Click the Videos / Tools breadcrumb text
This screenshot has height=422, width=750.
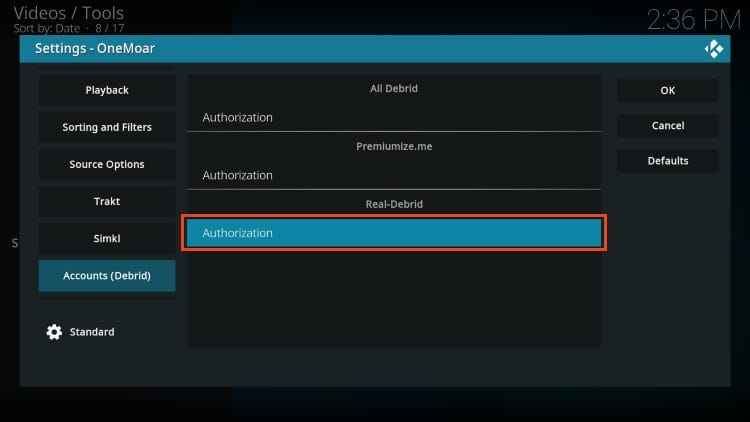click(x=68, y=13)
